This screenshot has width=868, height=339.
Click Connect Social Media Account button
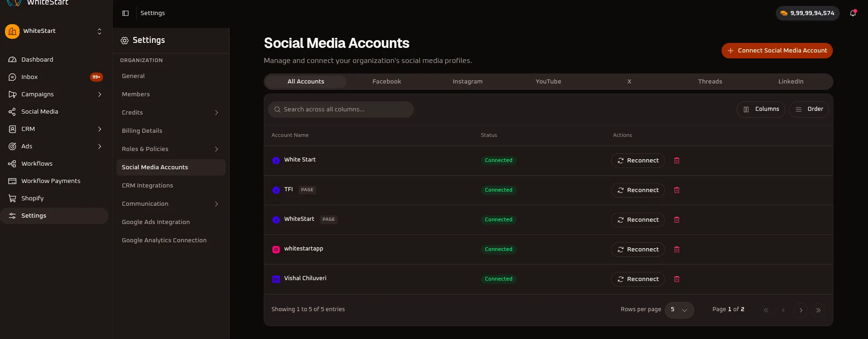777,51
